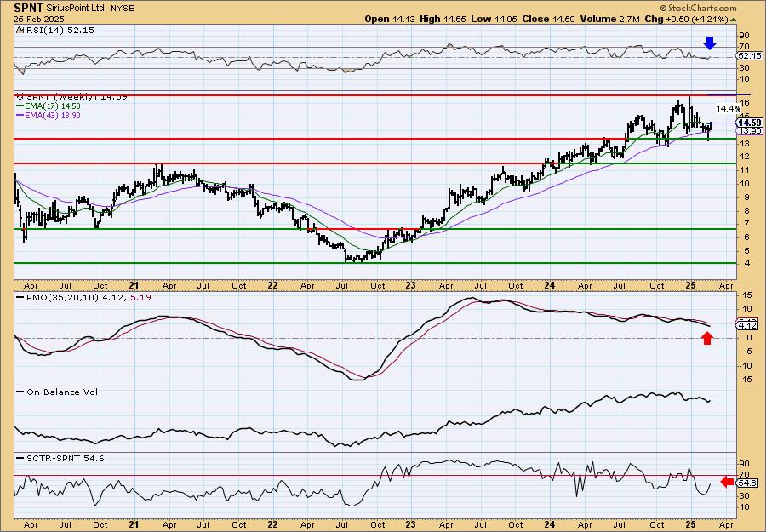This screenshot has height=532, width=766.
Task: Click the 21 year label on time axis
Action: coord(134,285)
